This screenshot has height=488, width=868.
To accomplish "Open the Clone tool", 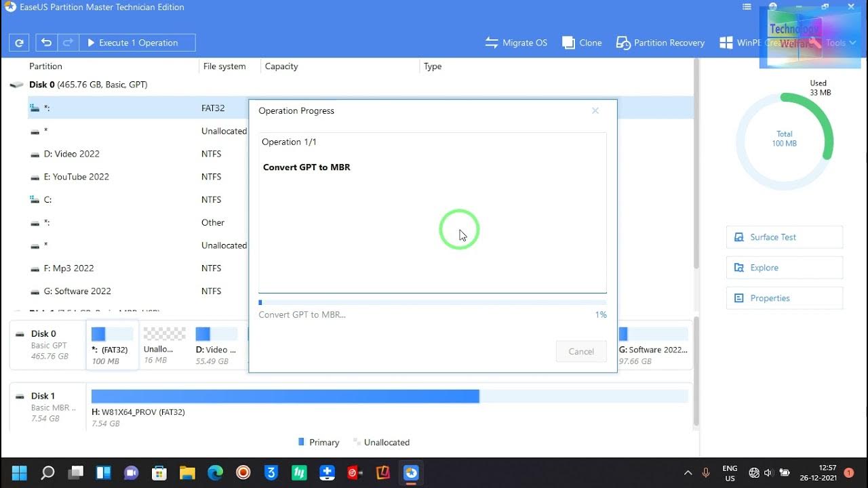I will pos(582,43).
